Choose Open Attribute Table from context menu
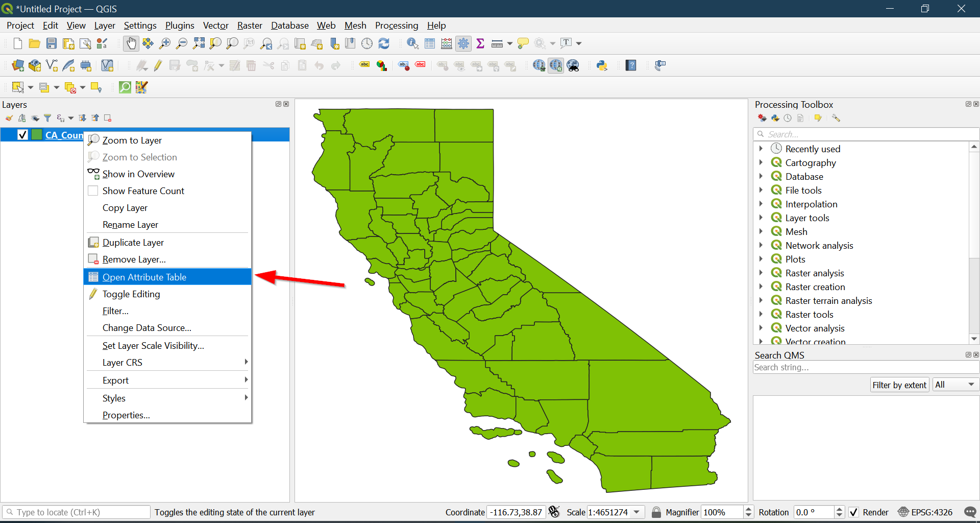This screenshot has width=980, height=523. pyautogui.click(x=144, y=277)
